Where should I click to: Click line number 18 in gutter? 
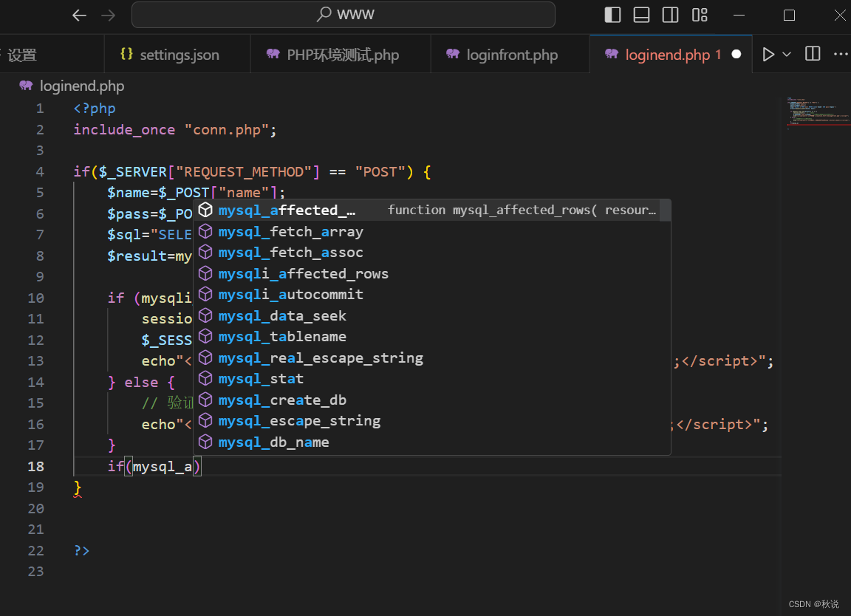tap(35, 466)
